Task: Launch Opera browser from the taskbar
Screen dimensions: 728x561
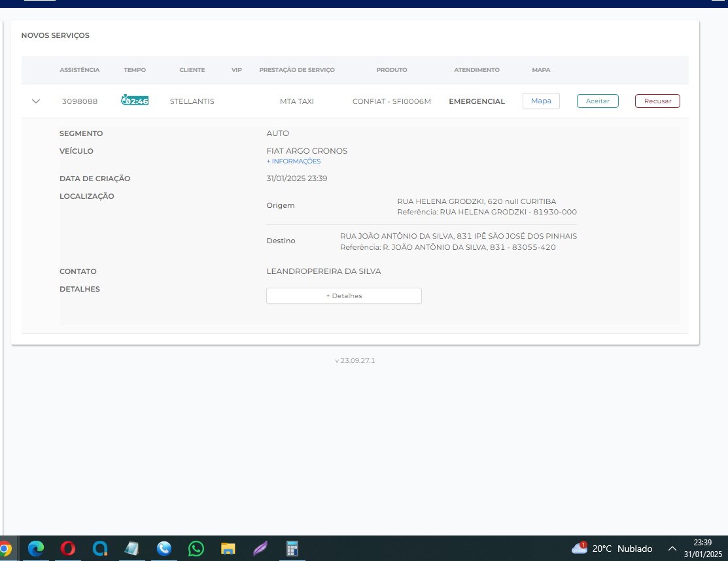Action: [68, 549]
